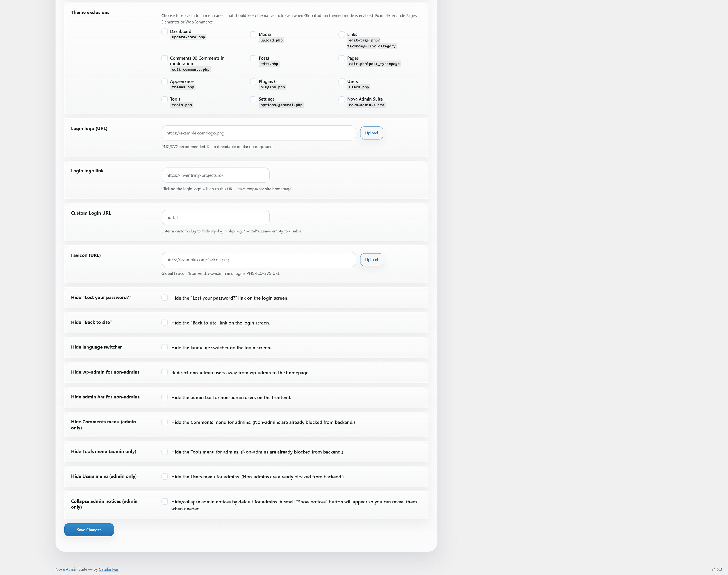The image size is (728, 575).
Task: Enable redirecting non-admins away from wp-admin
Action: pos(165,372)
